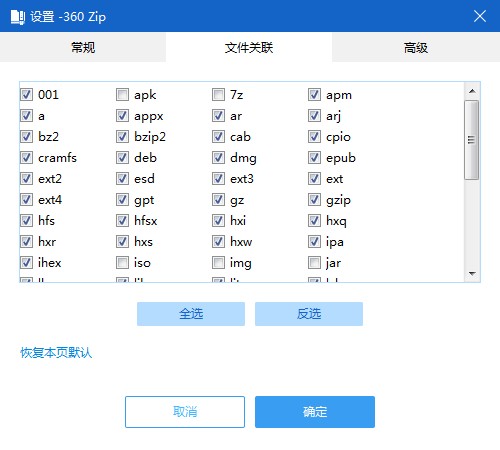Uncheck the dmg file association
This screenshot has width=500, height=450.
[x=218, y=158]
